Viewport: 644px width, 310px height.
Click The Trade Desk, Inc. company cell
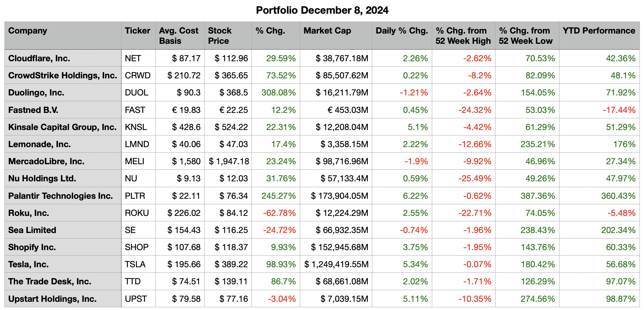(x=50, y=282)
